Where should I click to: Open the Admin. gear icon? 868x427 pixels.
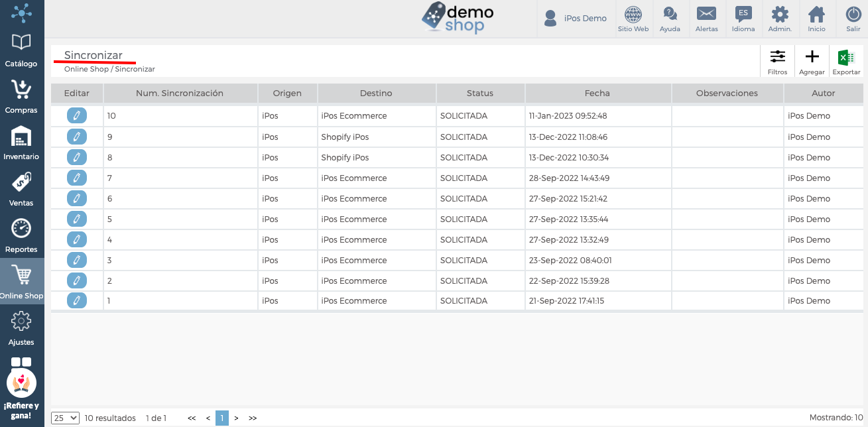[780, 19]
